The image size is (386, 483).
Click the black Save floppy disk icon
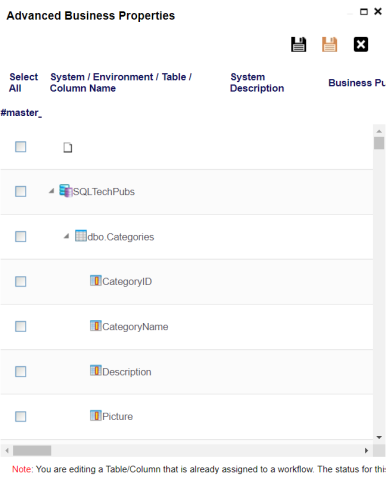298,44
